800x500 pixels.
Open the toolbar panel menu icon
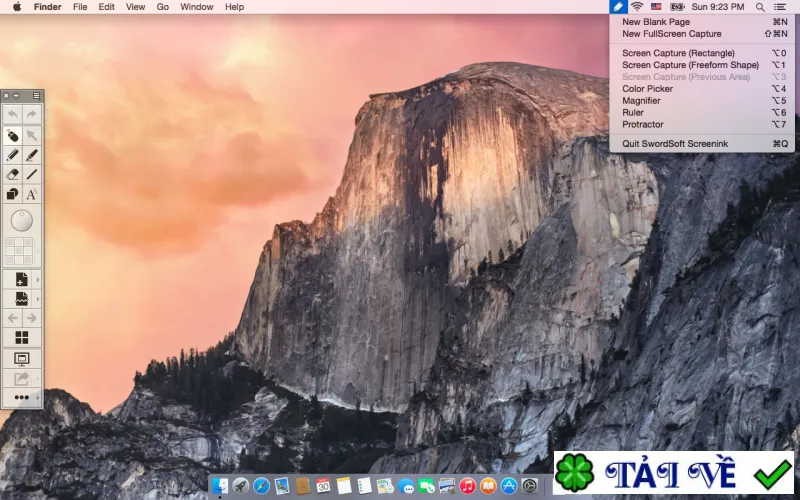[36, 95]
